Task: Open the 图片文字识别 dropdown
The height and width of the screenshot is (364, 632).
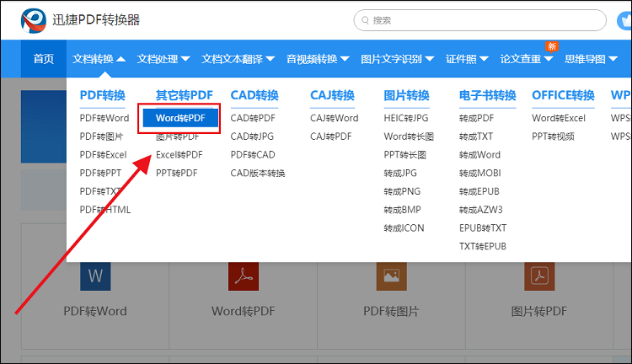Action: pos(397,59)
